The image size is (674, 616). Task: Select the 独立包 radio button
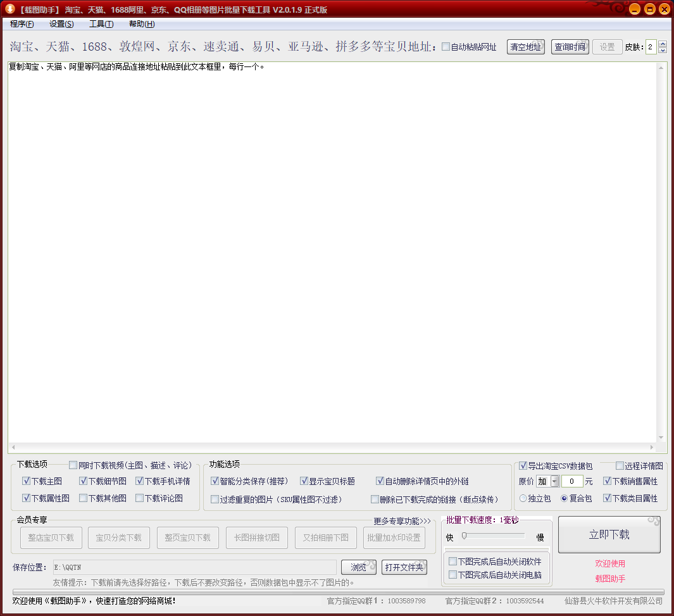pos(523,498)
